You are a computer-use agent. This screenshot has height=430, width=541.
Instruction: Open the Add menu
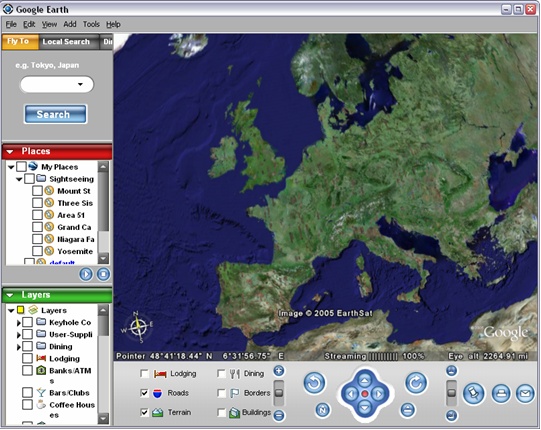(x=70, y=24)
